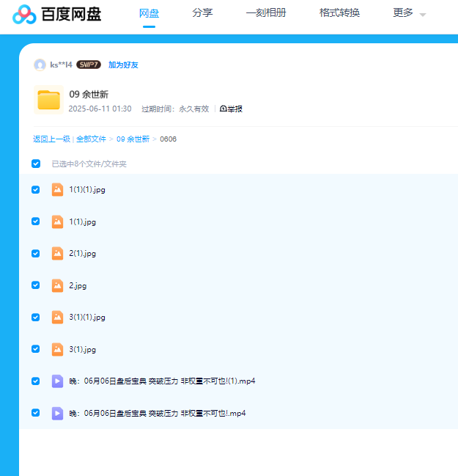The width and height of the screenshot is (458, 476).
Task: Click 加为好友 to add friend
Action: click(x=123, y=65)
